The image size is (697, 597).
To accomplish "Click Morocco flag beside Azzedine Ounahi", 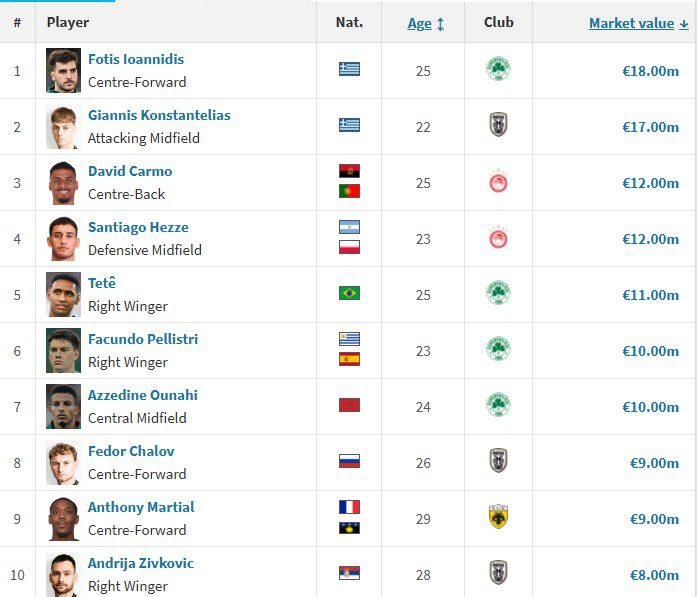I will [x=349, y=406].
